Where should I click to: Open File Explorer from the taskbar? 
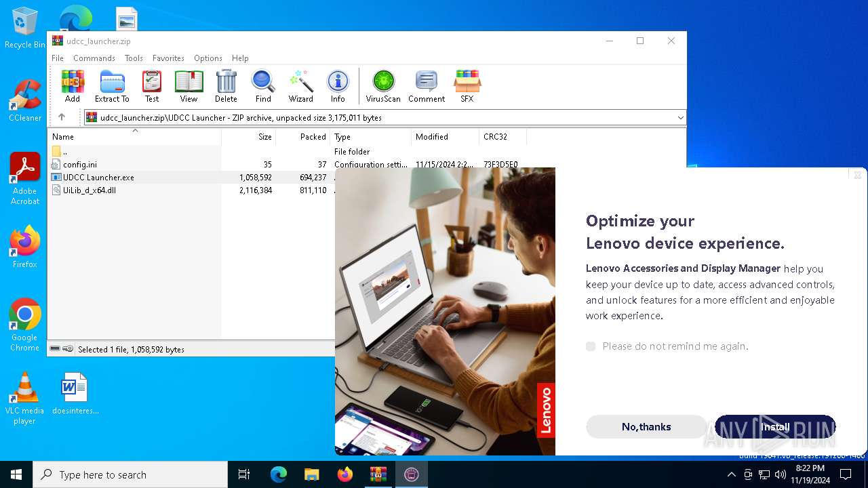[x=312, y=474]
